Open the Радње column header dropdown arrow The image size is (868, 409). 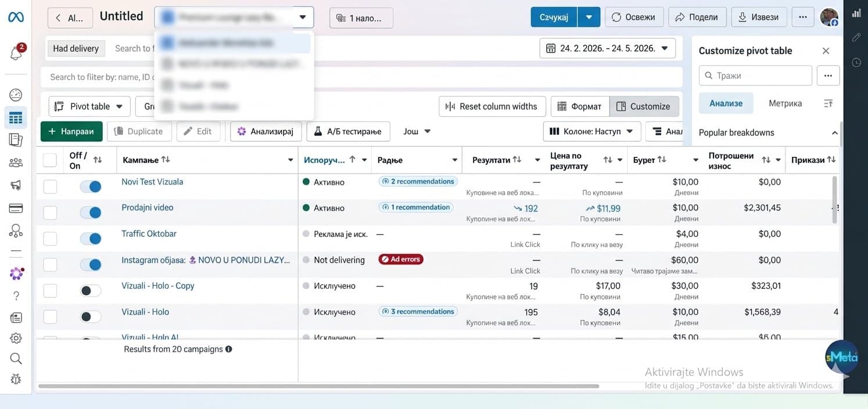pos(455,160)
